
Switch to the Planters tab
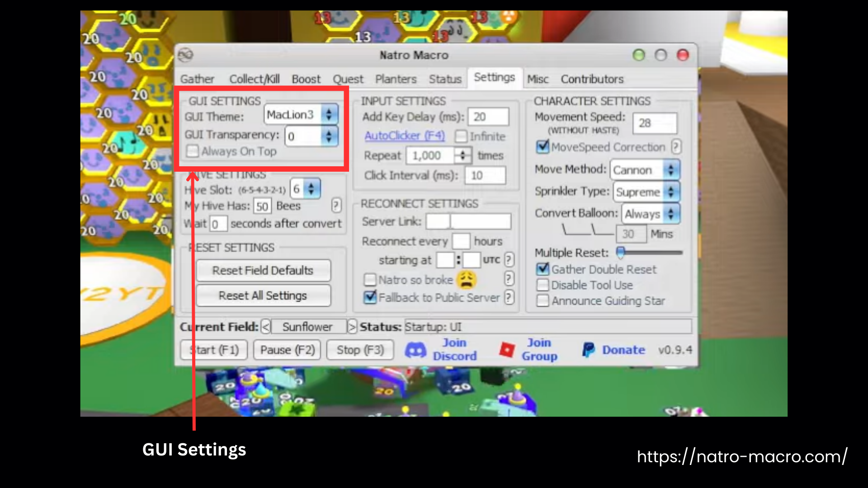[396, 79]
